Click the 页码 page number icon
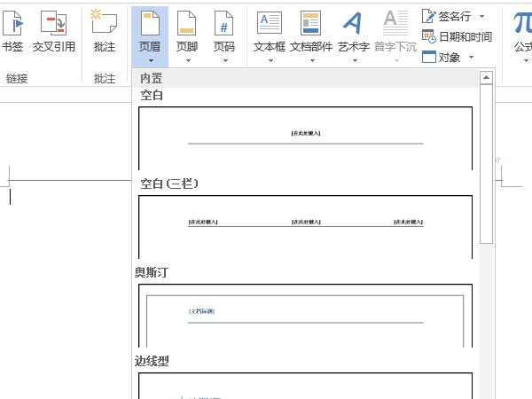The height and width of the screenshot is (399, 532). click(224, 23)
